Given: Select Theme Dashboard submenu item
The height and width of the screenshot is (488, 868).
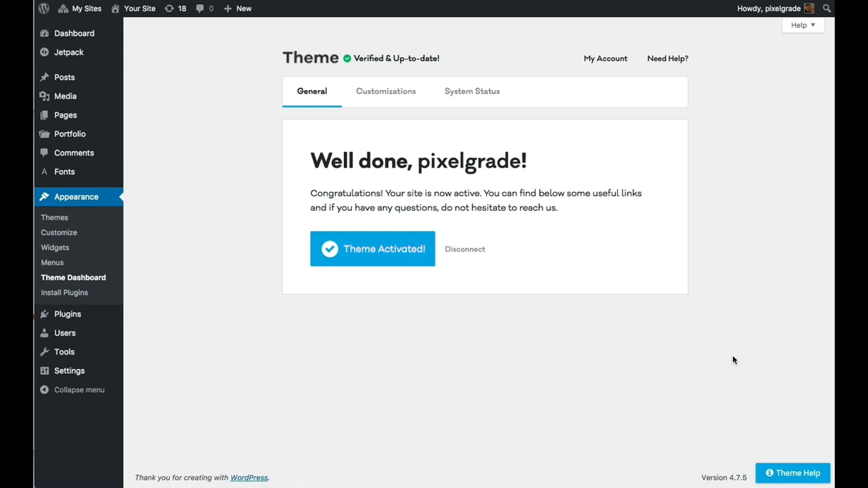Looking at the screenshot, I should [x=73, y=278].
